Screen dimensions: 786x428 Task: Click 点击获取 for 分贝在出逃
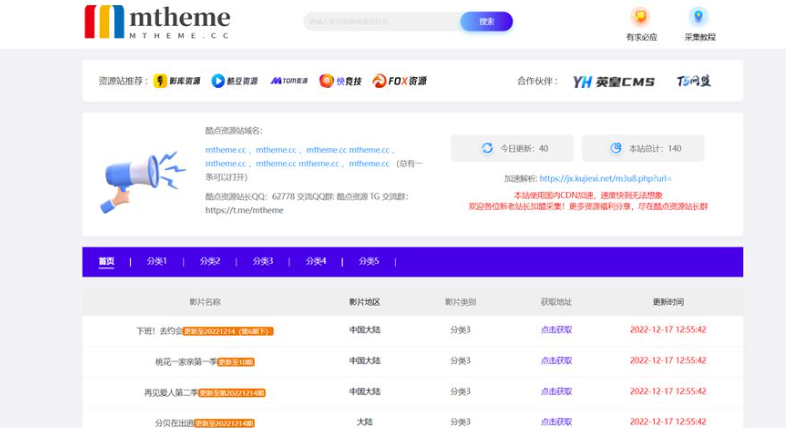(x=556, y=422)
